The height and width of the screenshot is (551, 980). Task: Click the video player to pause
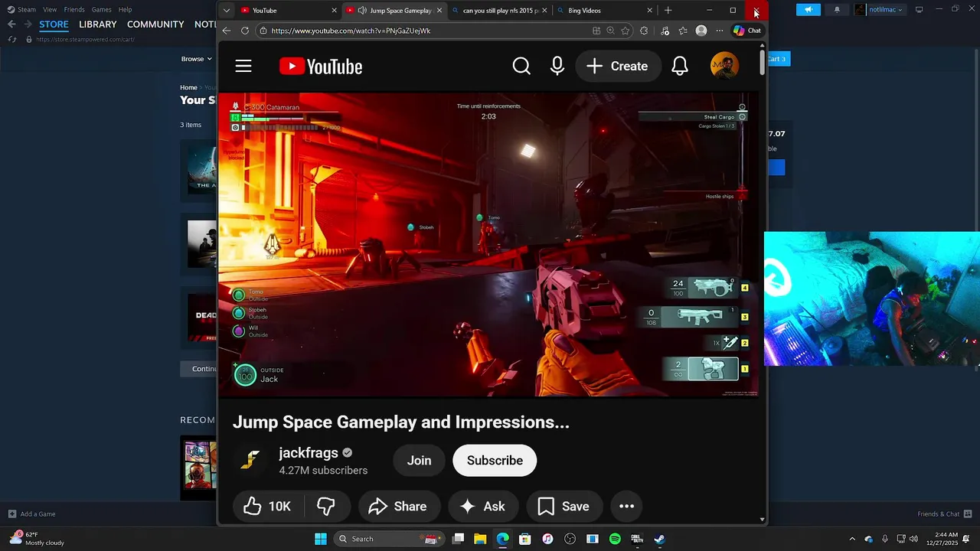click(x=488, y=245)
